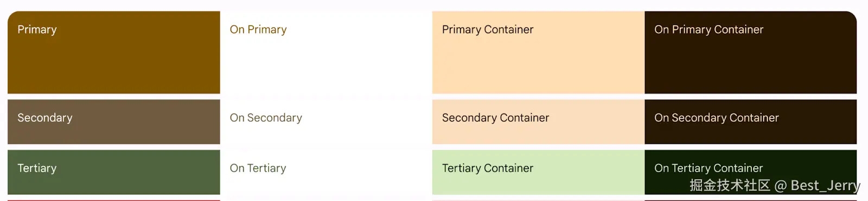
Task: Pick the dark On Secondary Container swatch
Action: pos(751,122)
